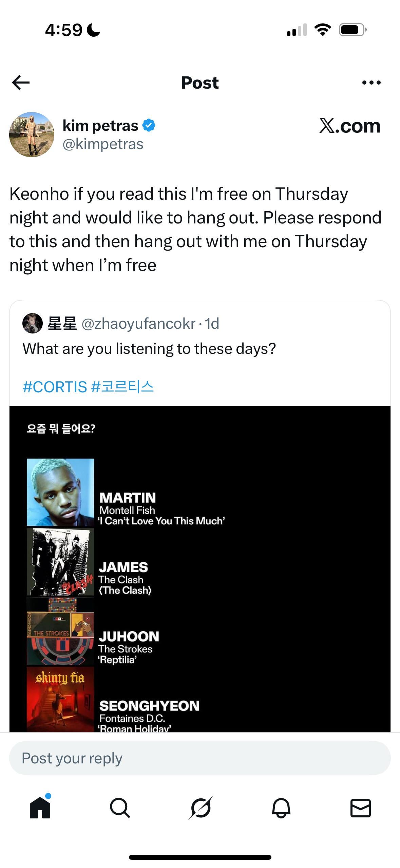Open the quoted poster's small avatar
This screenshot has height=868, width=400.
(32, 323)
